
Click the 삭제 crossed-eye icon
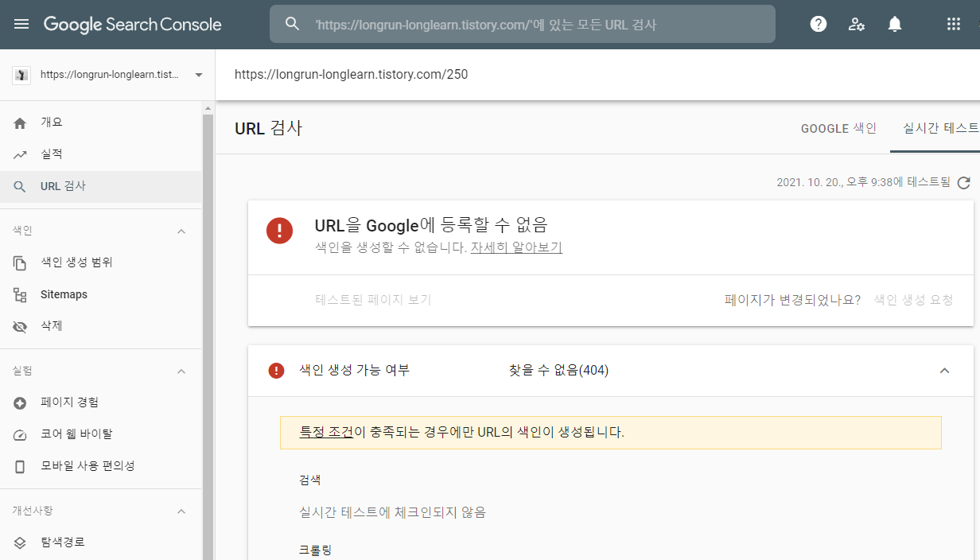point(21,327)
